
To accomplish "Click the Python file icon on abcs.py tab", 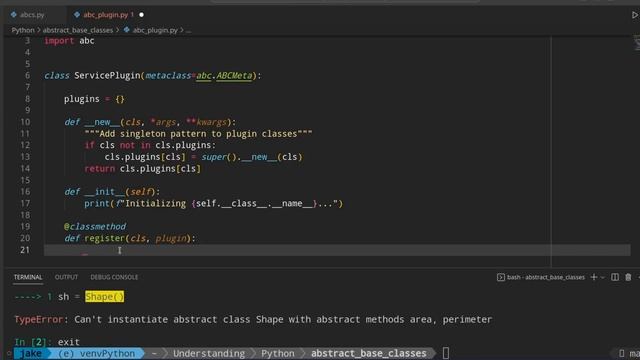I will tap(13, 15).
